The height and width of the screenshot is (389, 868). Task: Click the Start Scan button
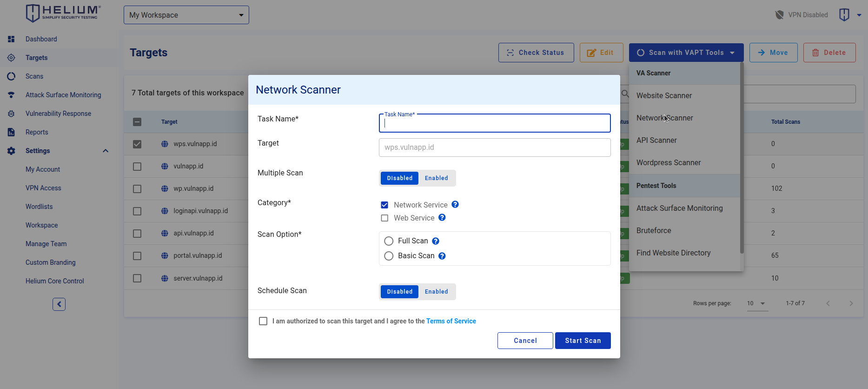(x=583, y=341)
